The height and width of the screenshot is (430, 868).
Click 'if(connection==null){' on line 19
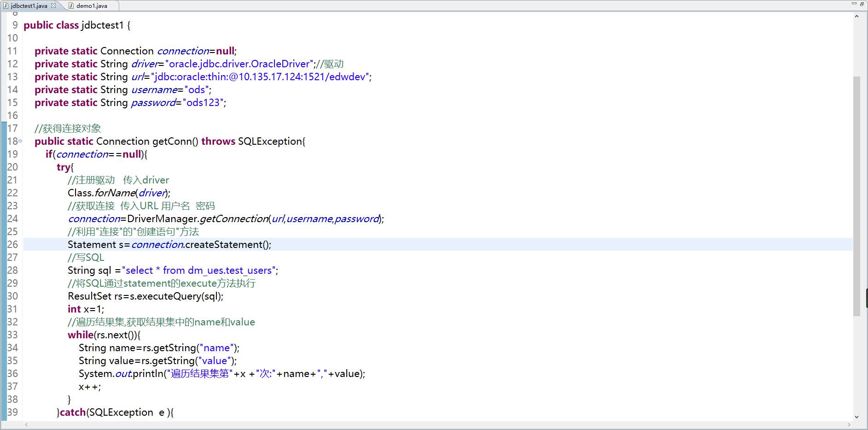point(96,154)
